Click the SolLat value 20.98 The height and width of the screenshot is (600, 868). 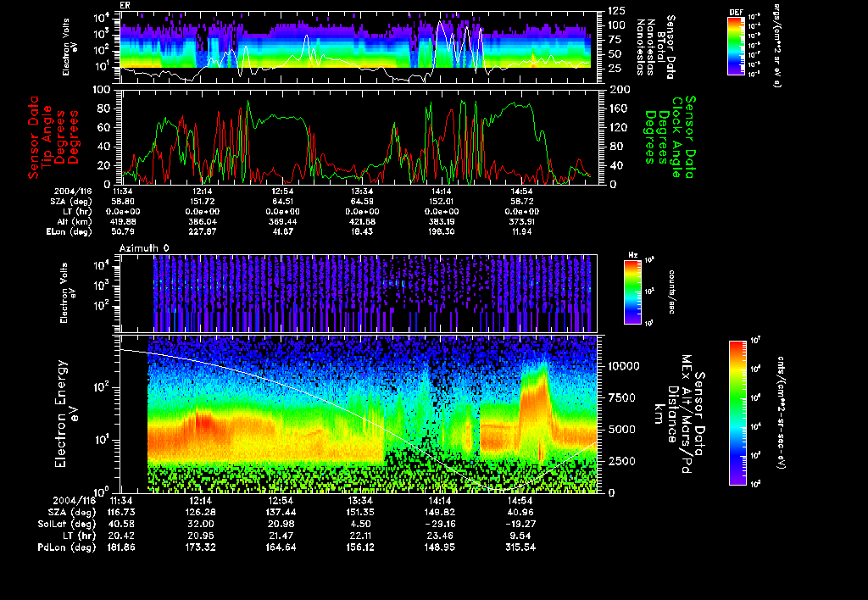(x=281, y=524)
